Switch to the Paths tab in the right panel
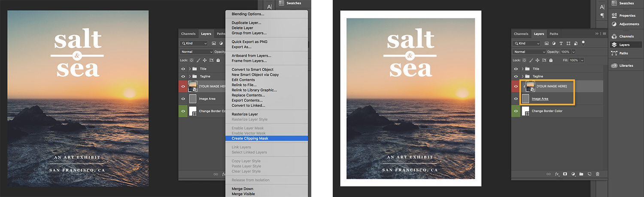 click(554, 34)
